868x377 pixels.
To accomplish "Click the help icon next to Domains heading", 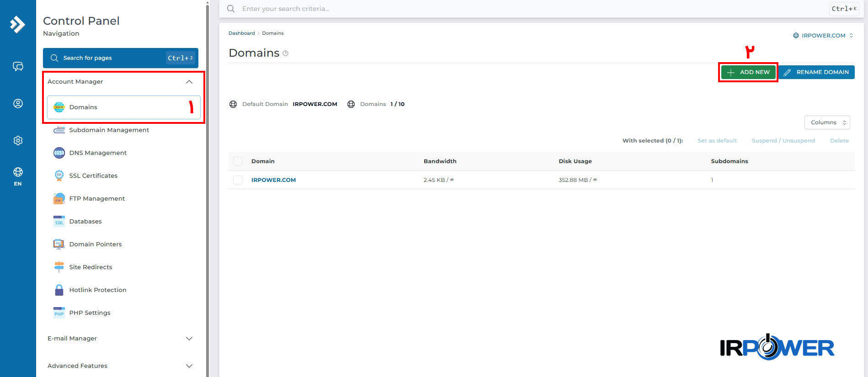I will coord(286,53).
